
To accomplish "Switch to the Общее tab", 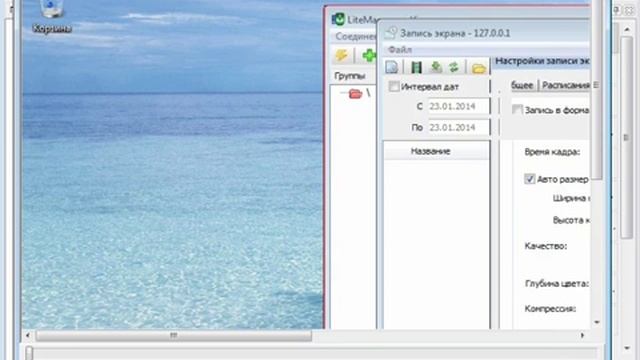I will tap(522, 85).
